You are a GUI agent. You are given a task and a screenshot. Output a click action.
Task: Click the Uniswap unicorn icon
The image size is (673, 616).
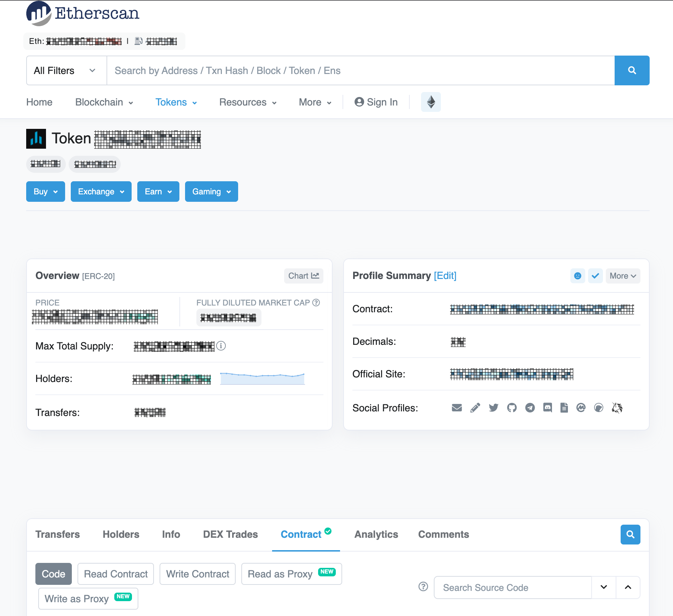tap(617, 408)
